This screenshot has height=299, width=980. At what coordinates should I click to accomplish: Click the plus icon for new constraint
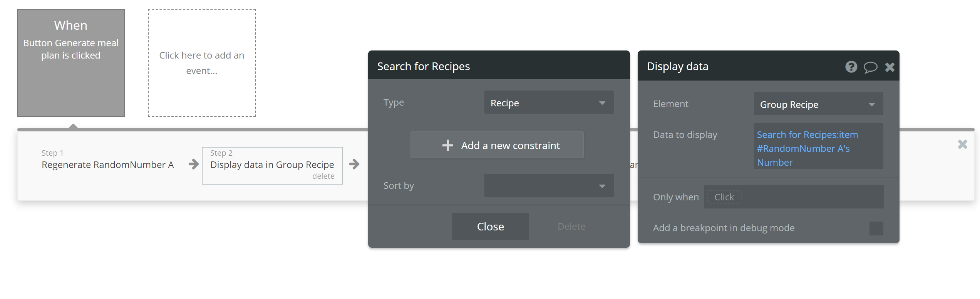[447, 145]
